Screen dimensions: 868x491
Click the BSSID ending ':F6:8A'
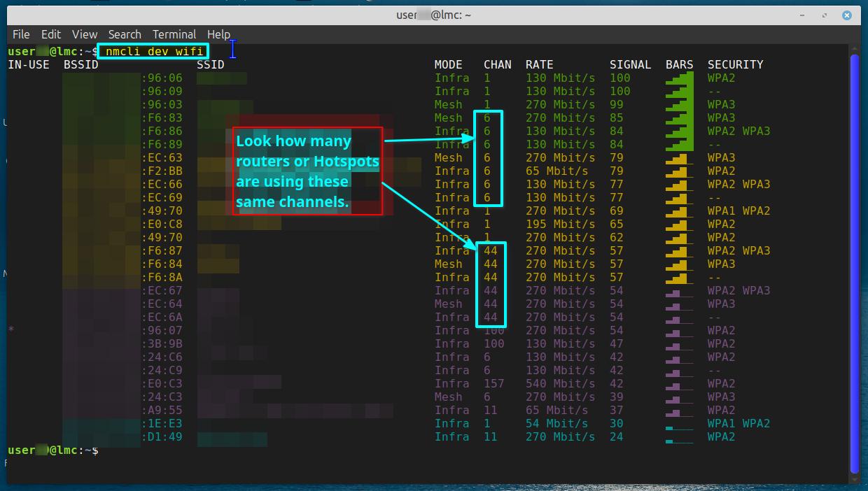tap(162, 277)
